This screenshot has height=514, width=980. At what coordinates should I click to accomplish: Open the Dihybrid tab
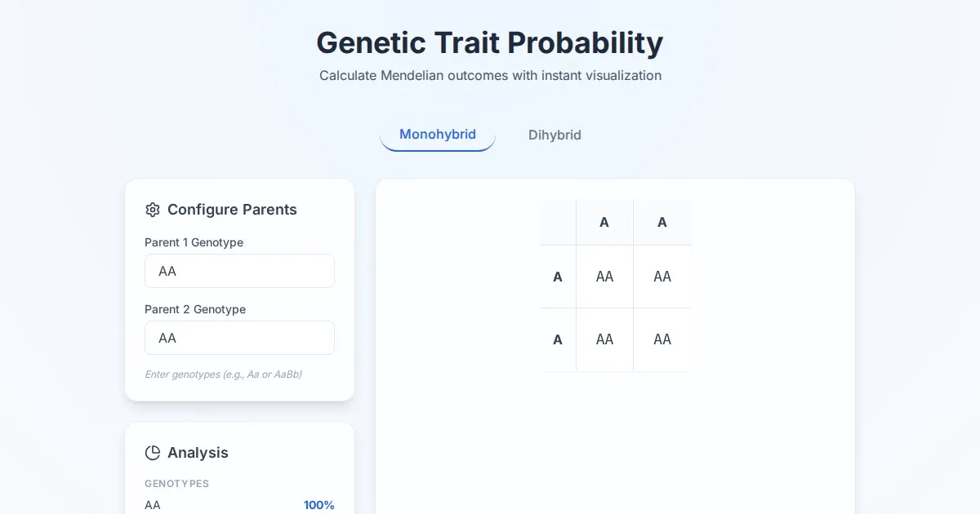click(555, 135)
